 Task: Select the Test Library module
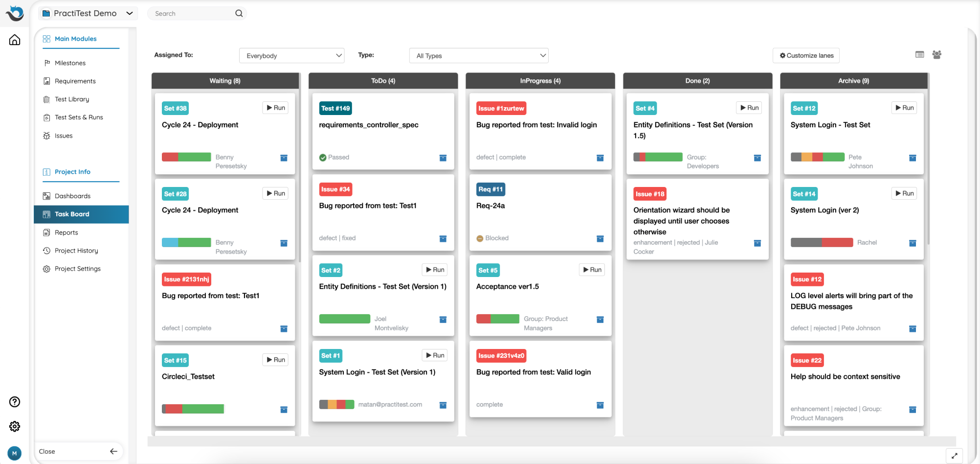point(71,99)
